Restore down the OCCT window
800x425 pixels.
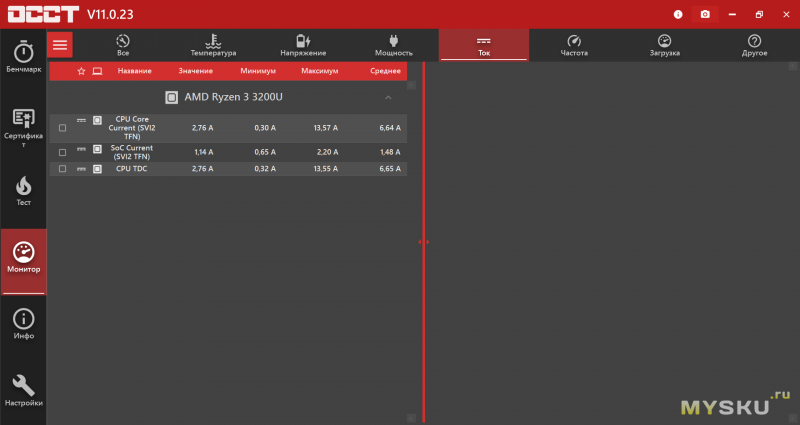coord(759,14)
